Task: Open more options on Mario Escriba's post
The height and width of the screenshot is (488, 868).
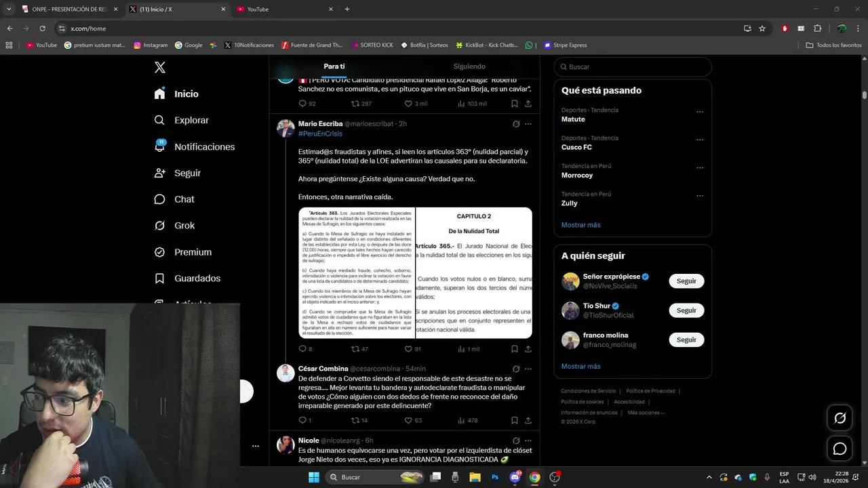Action: click(528, 124)
